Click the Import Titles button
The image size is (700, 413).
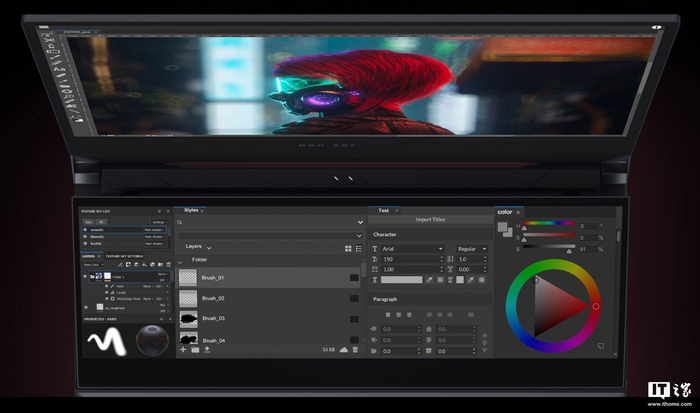429,221
